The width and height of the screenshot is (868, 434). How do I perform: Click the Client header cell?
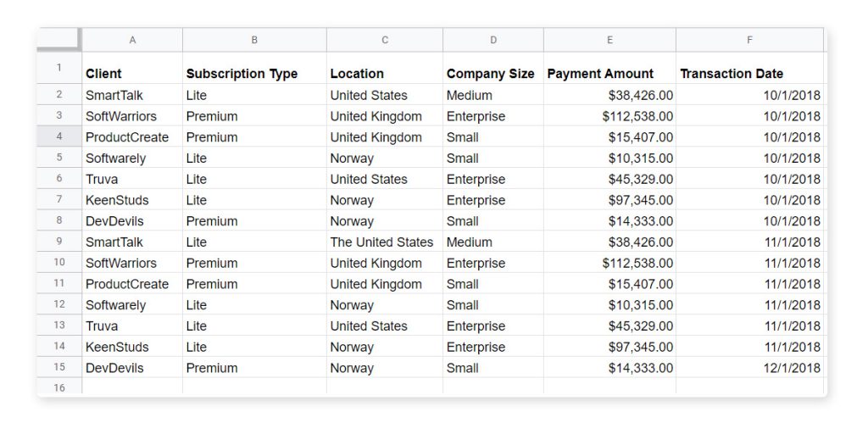(x=132, y=68)
